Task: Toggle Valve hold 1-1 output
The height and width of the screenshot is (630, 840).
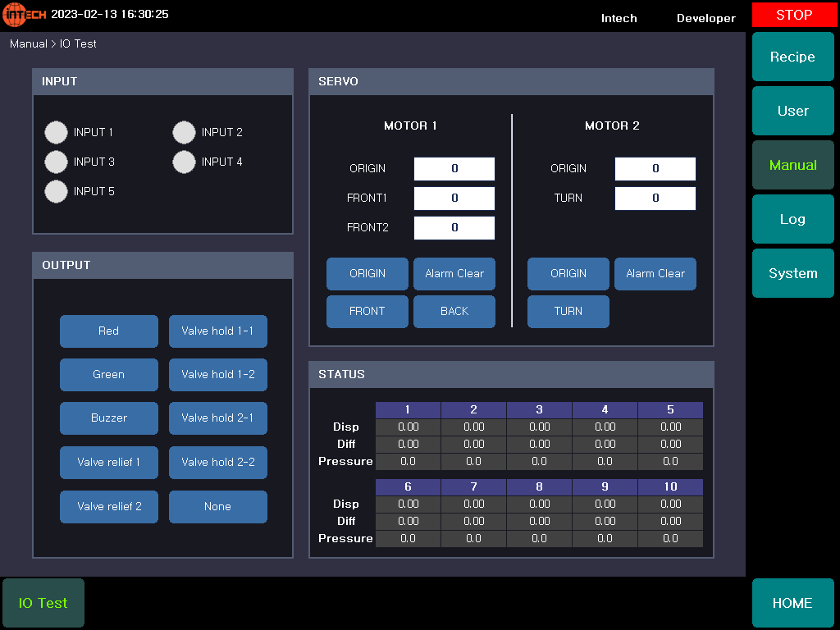Action: tap(217, 331)
